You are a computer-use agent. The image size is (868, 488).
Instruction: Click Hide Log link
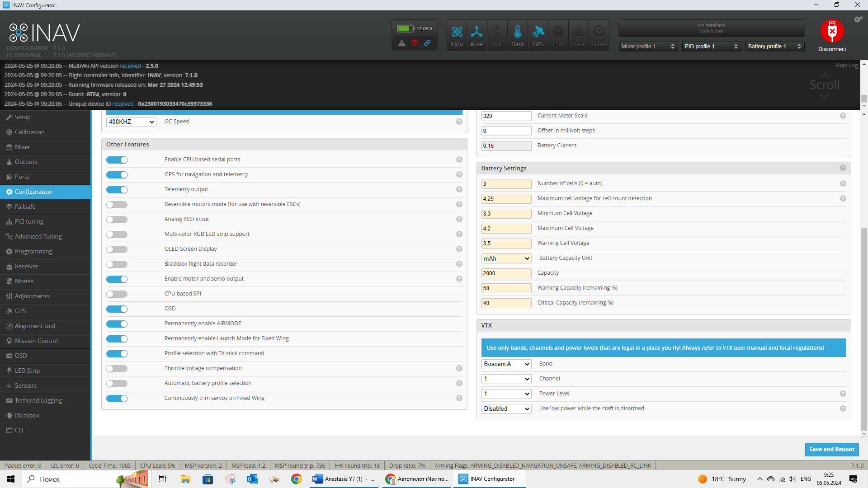(x=846, y=66)
